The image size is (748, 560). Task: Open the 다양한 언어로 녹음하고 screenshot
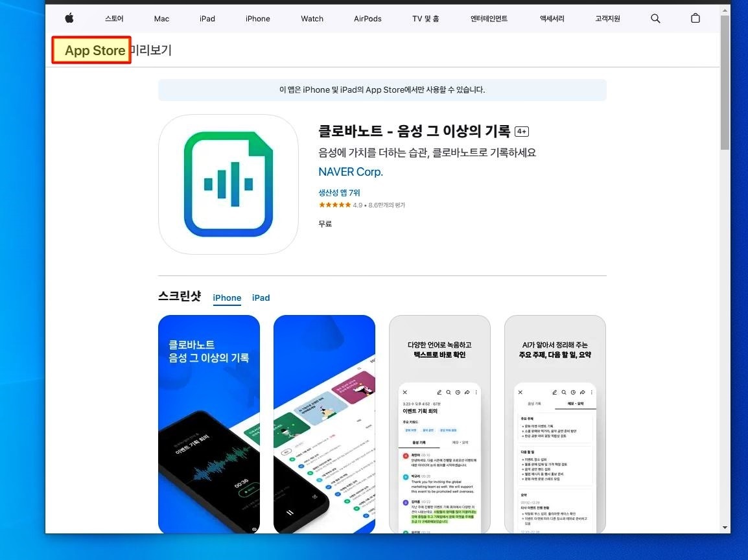[440, 424]
